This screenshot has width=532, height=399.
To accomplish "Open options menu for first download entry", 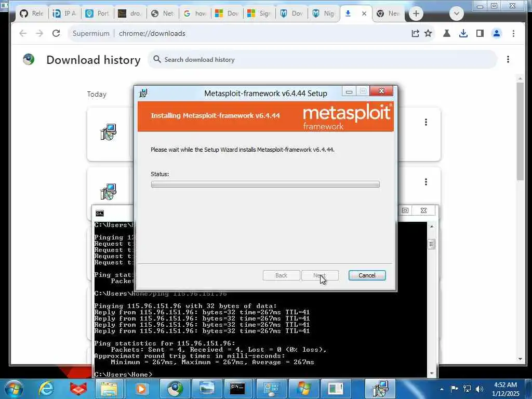I will (x=426, y=122).
